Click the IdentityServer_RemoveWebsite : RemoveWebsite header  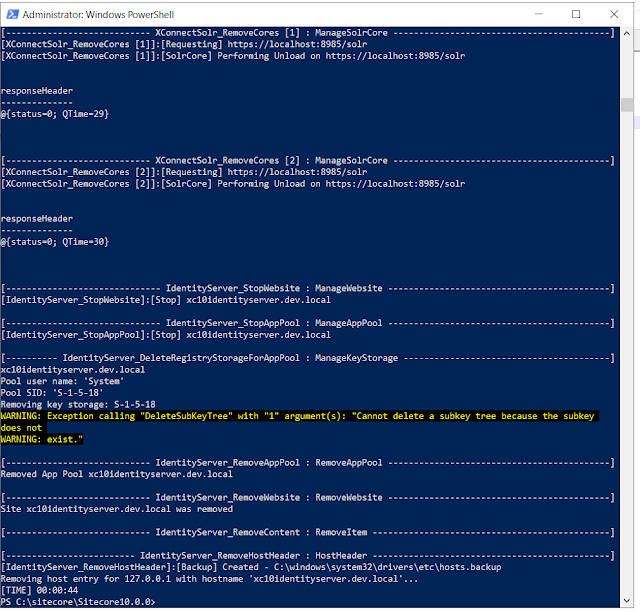[308, 497]
